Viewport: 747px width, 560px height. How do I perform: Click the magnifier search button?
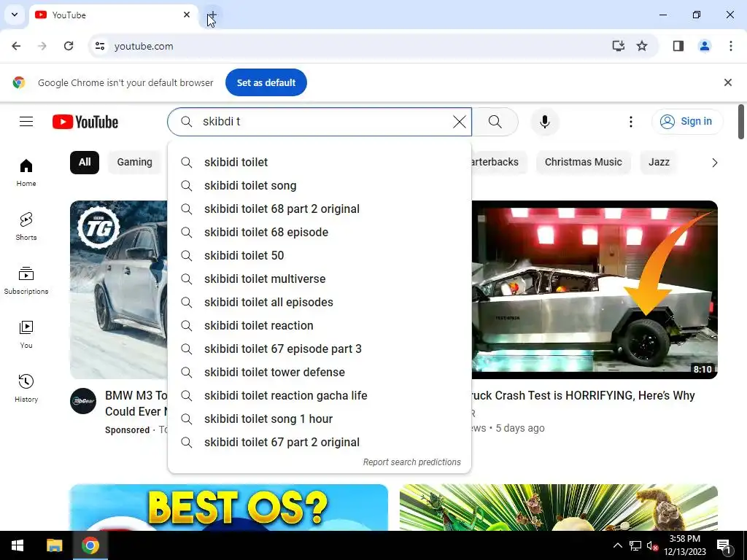[495, 122]
